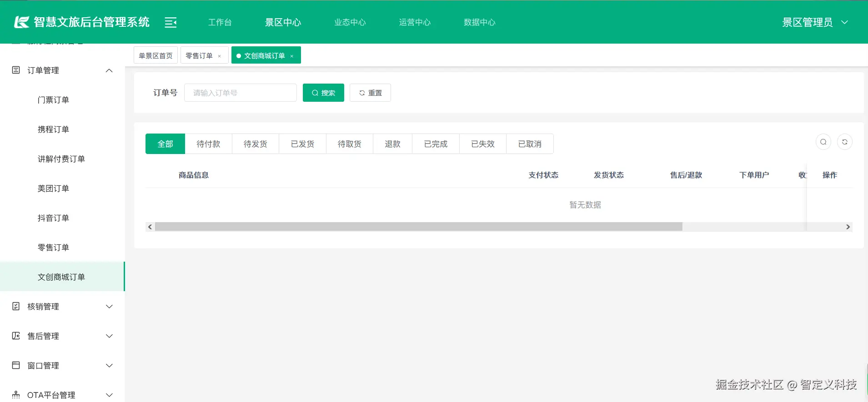Collapse the 订单管理 menu chevron

[109, 70]
